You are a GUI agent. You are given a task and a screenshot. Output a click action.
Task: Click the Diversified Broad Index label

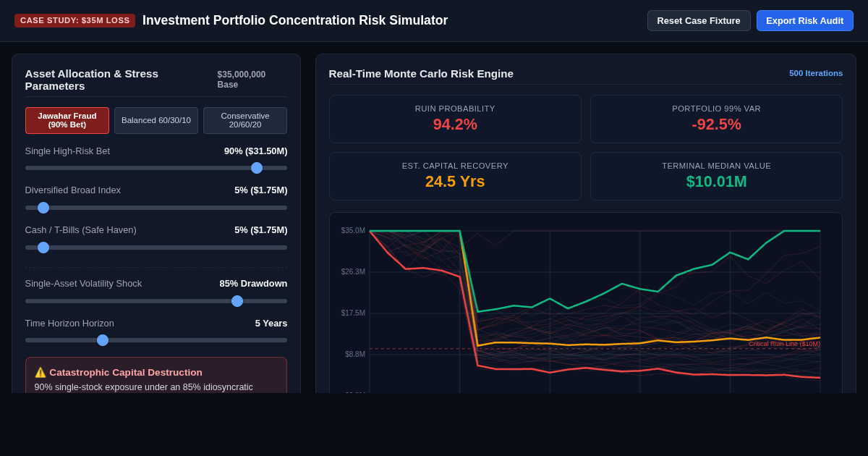point(73,190)
